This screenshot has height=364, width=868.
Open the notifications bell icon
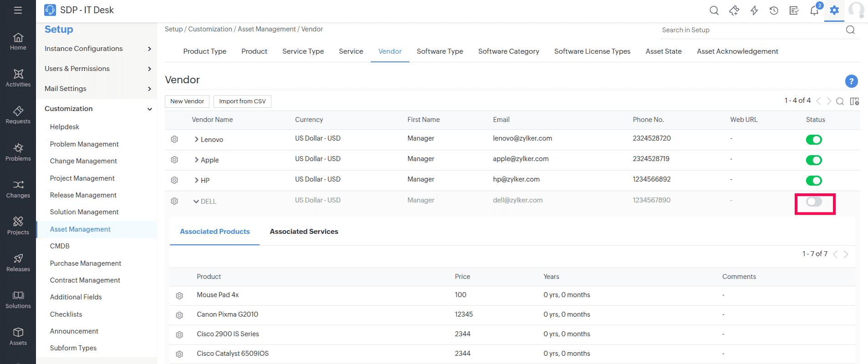[x=814, y=10]
